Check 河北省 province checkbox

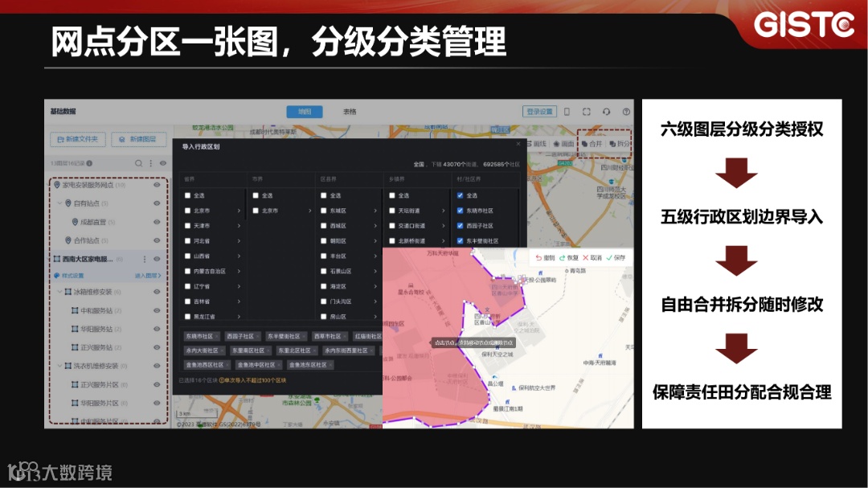(x=187, y=241)
